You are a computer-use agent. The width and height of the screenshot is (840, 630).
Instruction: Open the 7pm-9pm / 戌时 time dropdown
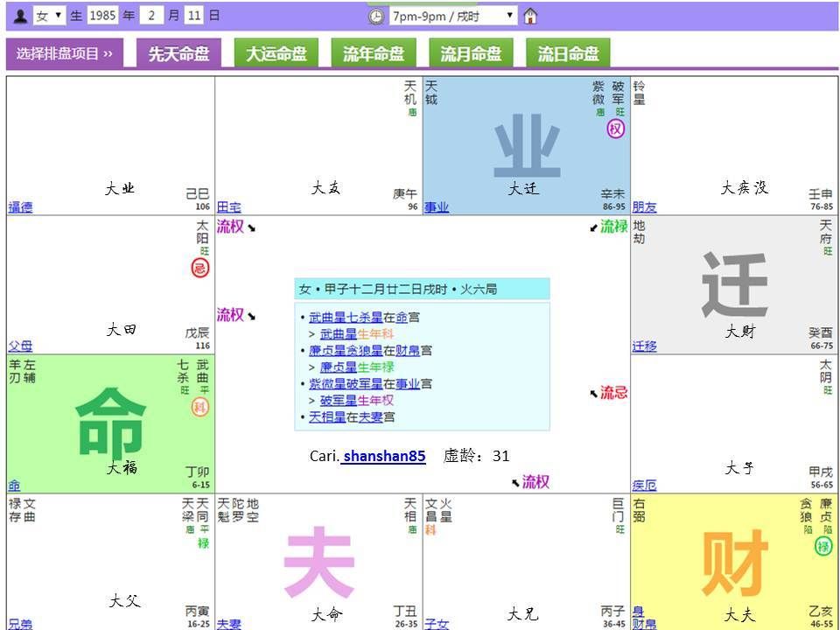453,17
